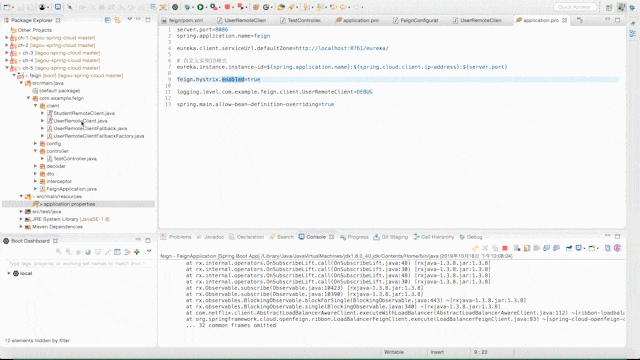640x360 pixels.
Task: Close the active application.properties tab
Action: tap(564, 20)
